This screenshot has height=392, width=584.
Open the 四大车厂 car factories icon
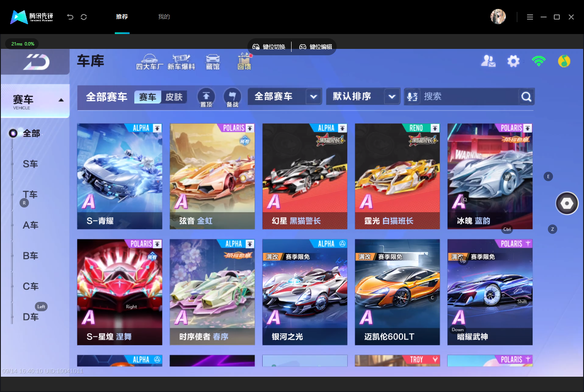149,62
